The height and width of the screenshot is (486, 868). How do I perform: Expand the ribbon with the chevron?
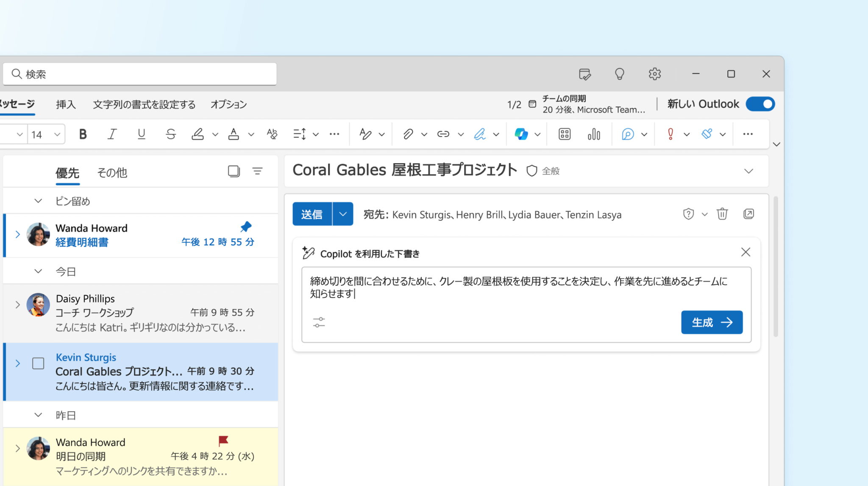[776, 144]
